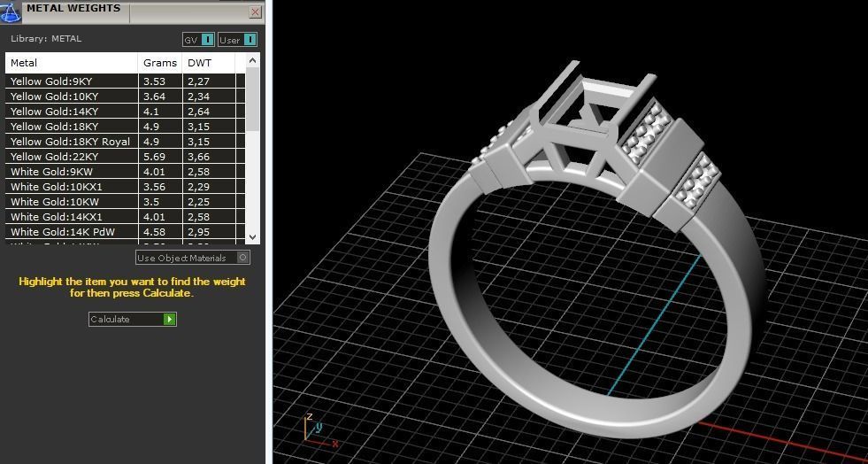Toggle the User library switch
The height and width of the screenshot is (464, 868).
237,40
